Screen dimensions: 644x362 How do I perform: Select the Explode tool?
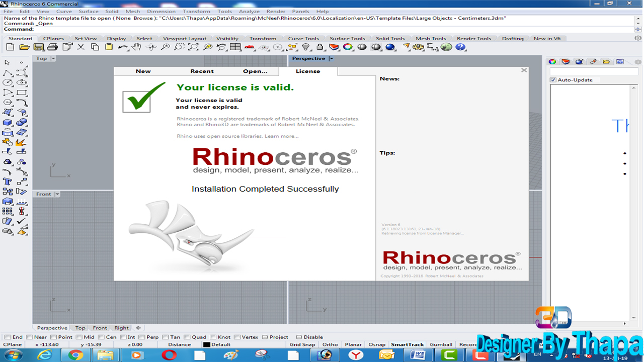click(21, 142)
